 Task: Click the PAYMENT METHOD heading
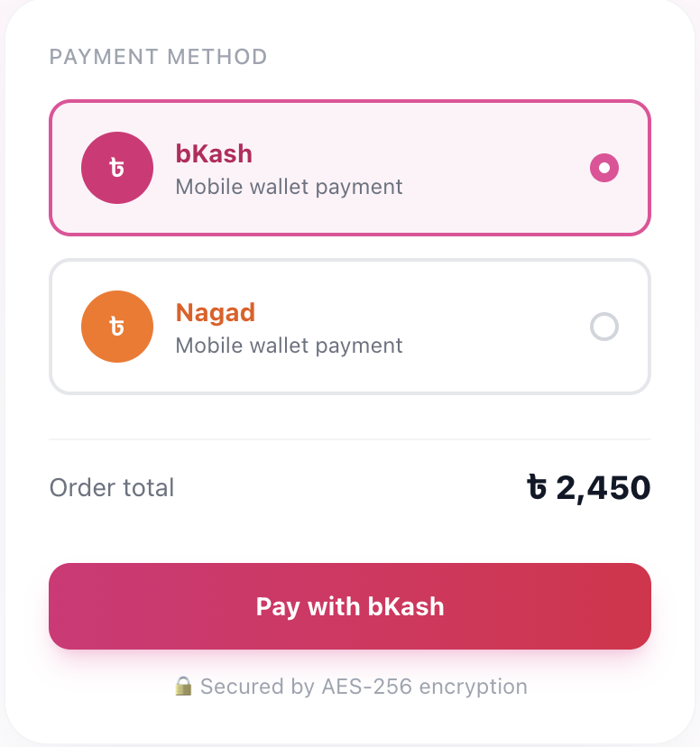point(159,57)
